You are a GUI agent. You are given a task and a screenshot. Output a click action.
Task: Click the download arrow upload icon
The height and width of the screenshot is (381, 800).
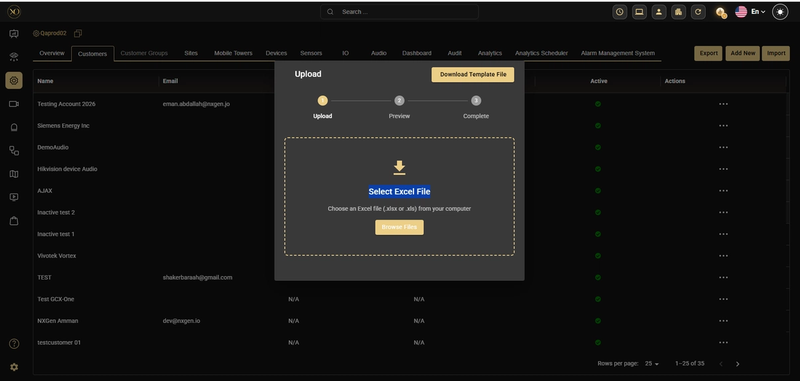tap(399, 167)
